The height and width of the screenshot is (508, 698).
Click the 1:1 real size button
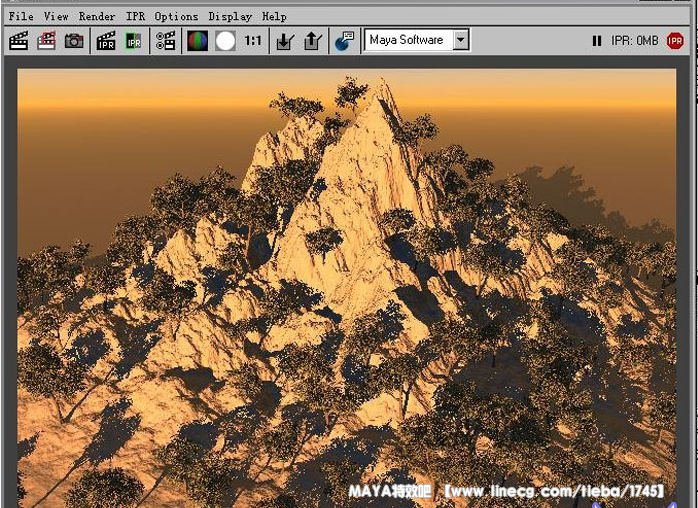coord(253,41)
